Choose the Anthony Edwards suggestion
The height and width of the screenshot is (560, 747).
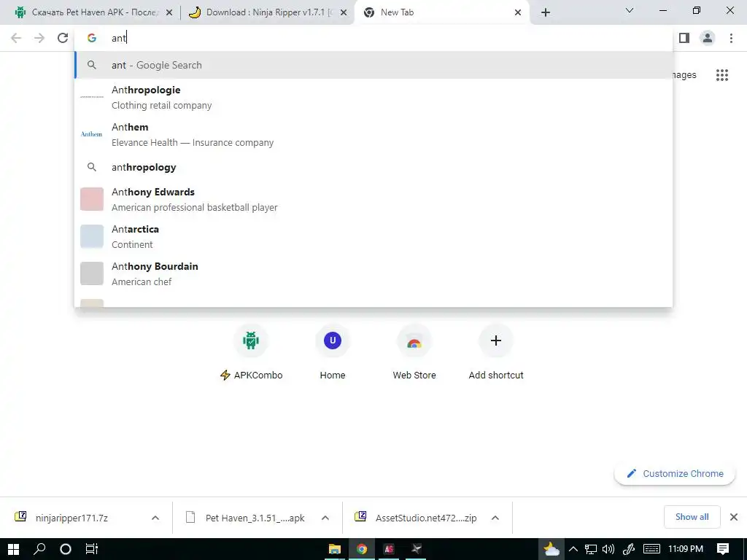373,199
